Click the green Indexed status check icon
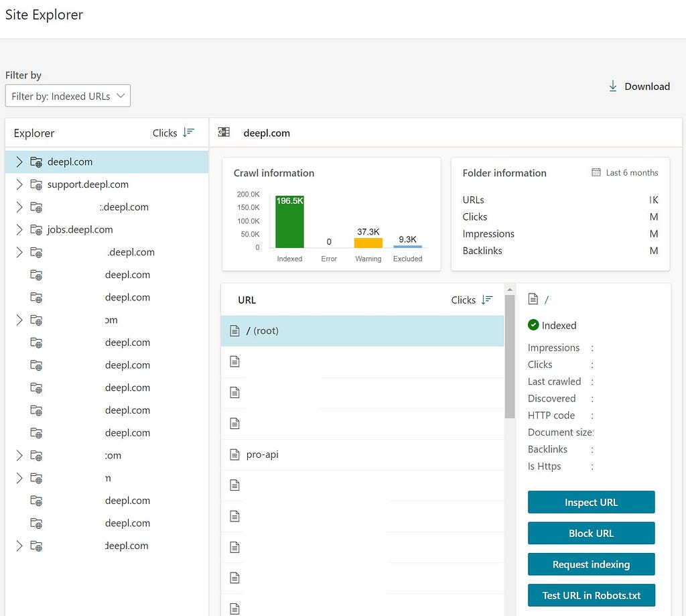This screenshot has width=686, height=616. pyautogui.click(x=533, y=325)
